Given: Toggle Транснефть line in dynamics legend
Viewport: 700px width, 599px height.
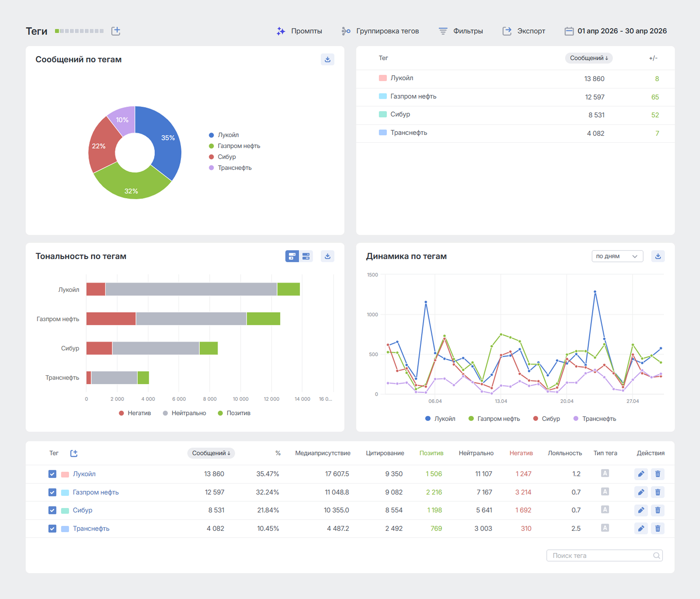Looking at the screenshot, I should click(x=595, y=419).
